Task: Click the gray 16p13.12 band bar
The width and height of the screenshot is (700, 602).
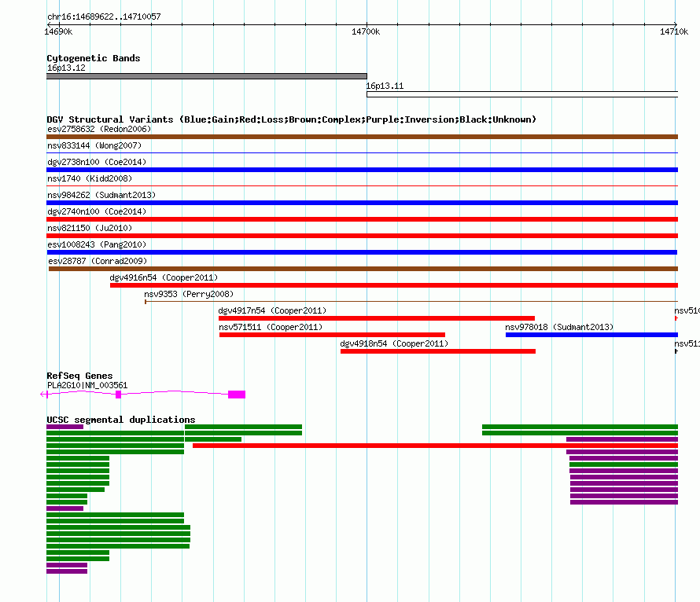Action: (207, 76)
